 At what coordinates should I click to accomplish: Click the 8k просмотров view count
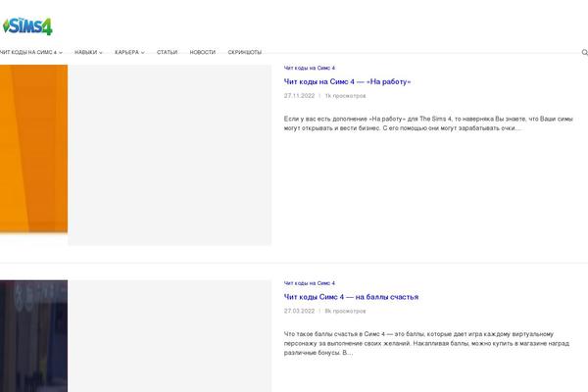point(345,311)
